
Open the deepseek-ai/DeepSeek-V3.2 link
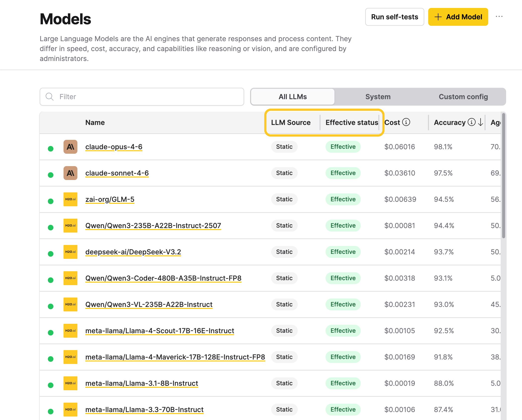[x=133, y=252]
